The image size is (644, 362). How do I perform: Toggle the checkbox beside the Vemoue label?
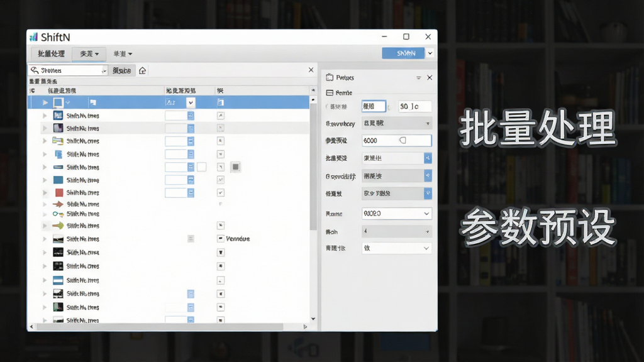pyautogui.click(x=221, y=238)
